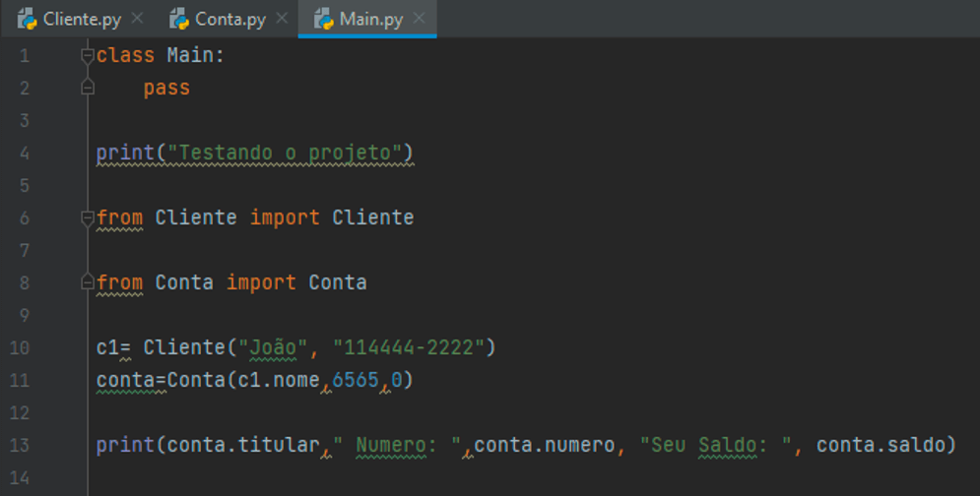Click the string "114444-2222" on line 10

[408, 346]
